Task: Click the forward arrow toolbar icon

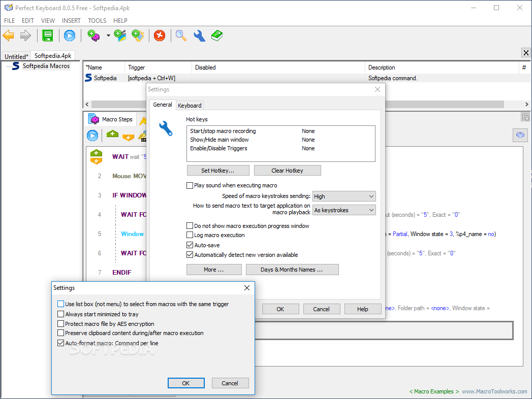Action: [x=25, y=36]
